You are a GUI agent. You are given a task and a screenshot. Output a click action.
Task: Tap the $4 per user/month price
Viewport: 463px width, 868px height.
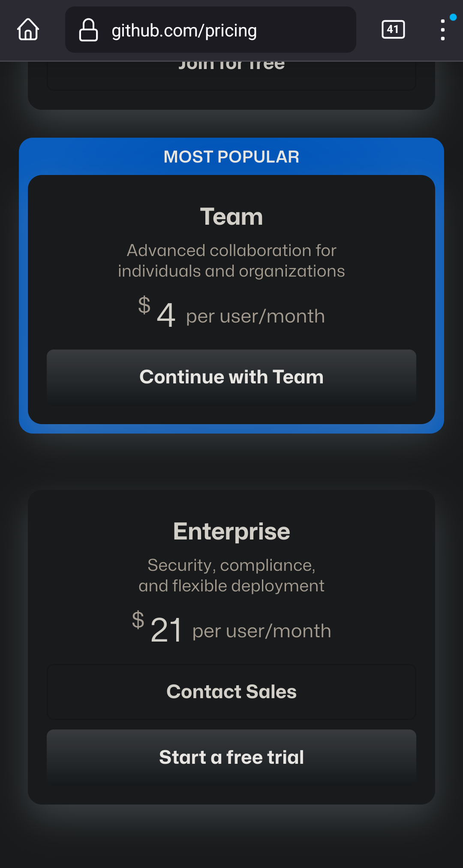pyautogui.click(x=231, y=315)
